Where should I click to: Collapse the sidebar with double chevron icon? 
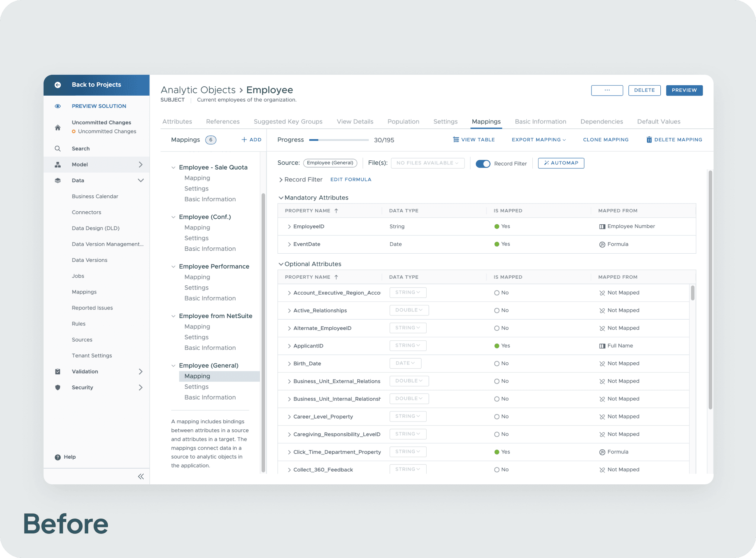pos(141,477)
